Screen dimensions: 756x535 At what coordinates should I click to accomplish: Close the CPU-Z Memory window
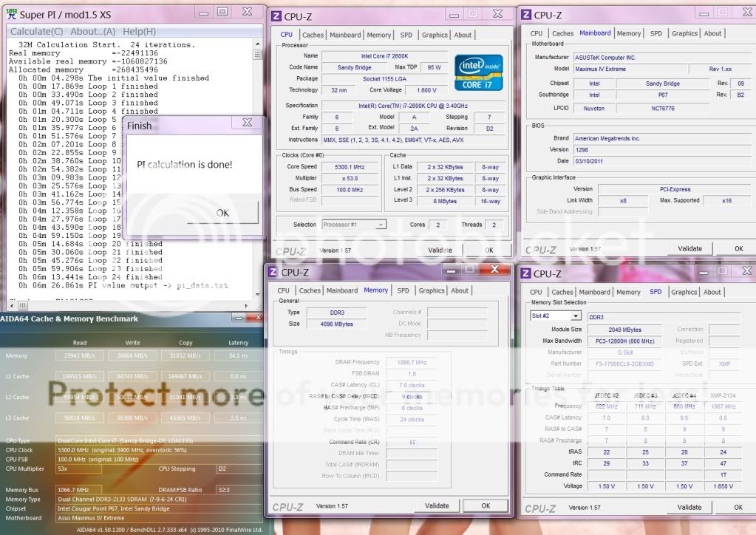tap(494, 270)
